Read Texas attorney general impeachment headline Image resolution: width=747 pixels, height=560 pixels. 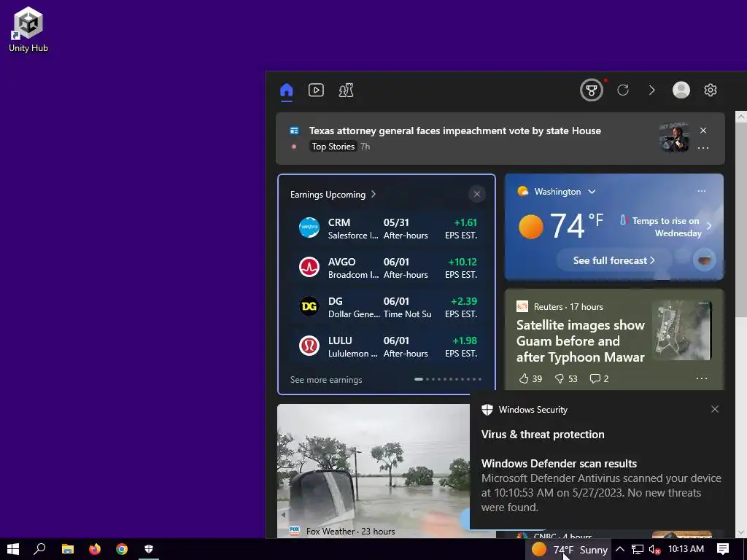click(455, 131)
